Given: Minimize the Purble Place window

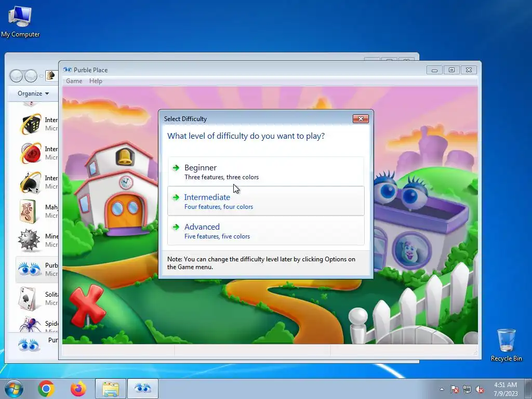Looking at the screenshot, I should 435,70.
